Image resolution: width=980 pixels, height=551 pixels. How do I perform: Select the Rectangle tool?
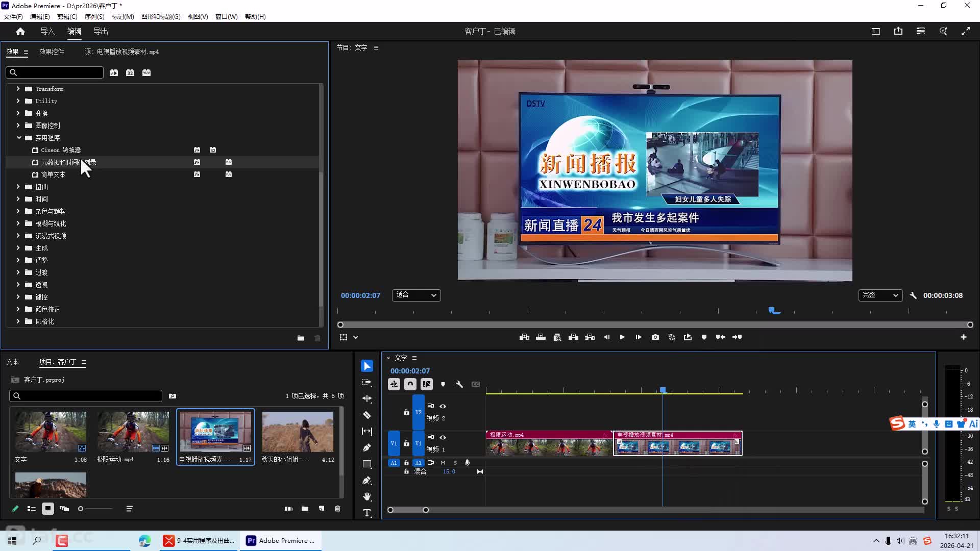click(x=366, y=464)
